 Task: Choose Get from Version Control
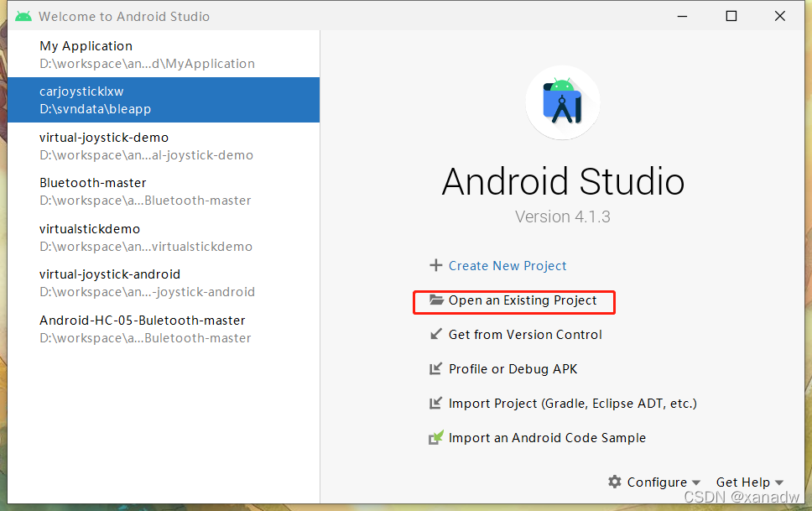coord(525,335)
